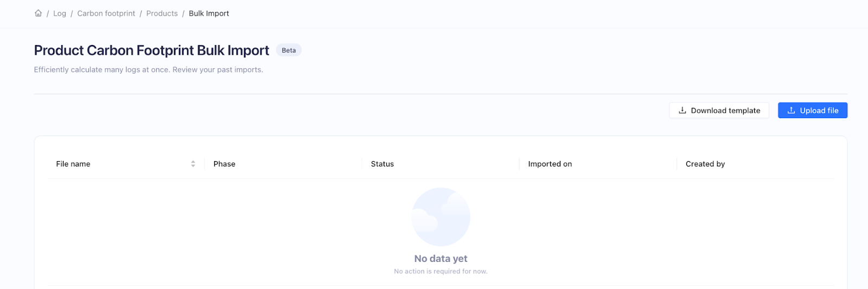Click the empty-state cloud illustration

click(441, 217)
